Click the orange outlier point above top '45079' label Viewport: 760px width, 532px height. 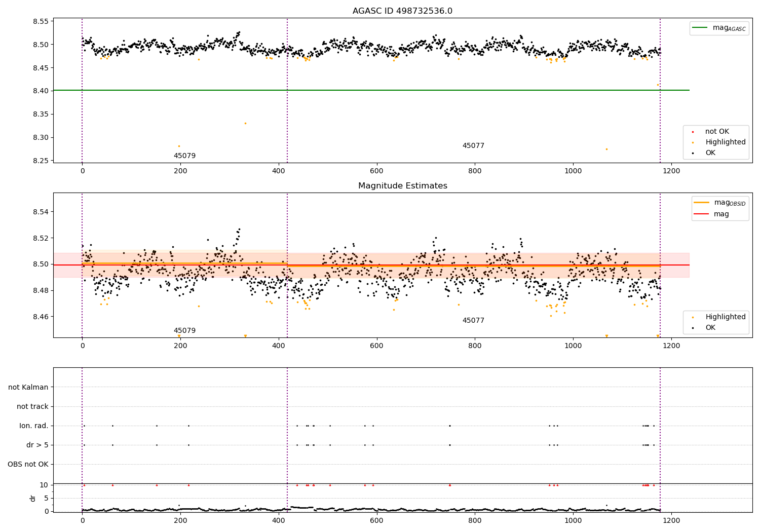[179, 146]
